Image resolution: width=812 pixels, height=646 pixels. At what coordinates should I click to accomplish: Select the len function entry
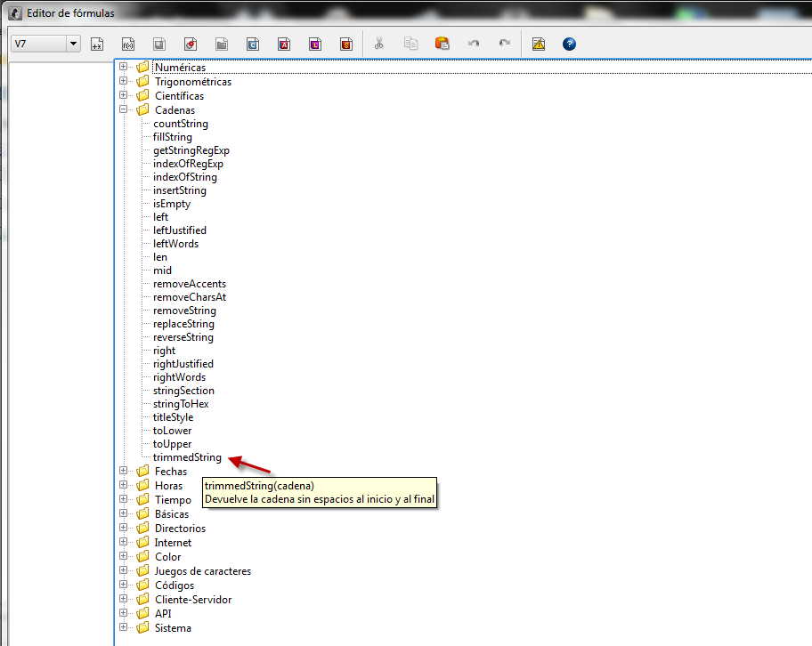tap(160, 257)
